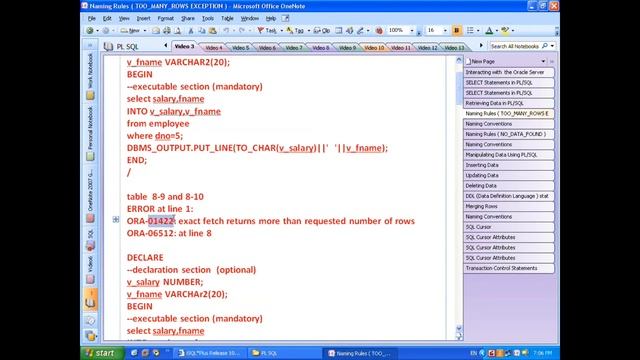640x360 pixels.
Task: Click the Full Page View icon
Action: click(x=339, y=31)
